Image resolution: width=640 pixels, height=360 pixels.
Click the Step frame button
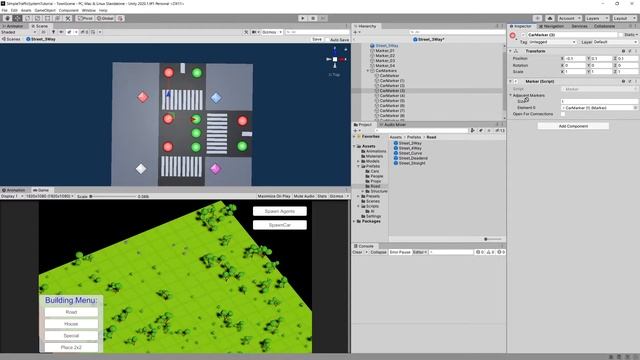pos(323,18)
